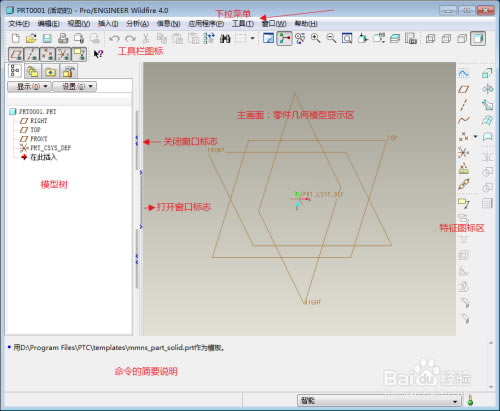Expand the selection box dropdown arrow

(x=252, y=39)
